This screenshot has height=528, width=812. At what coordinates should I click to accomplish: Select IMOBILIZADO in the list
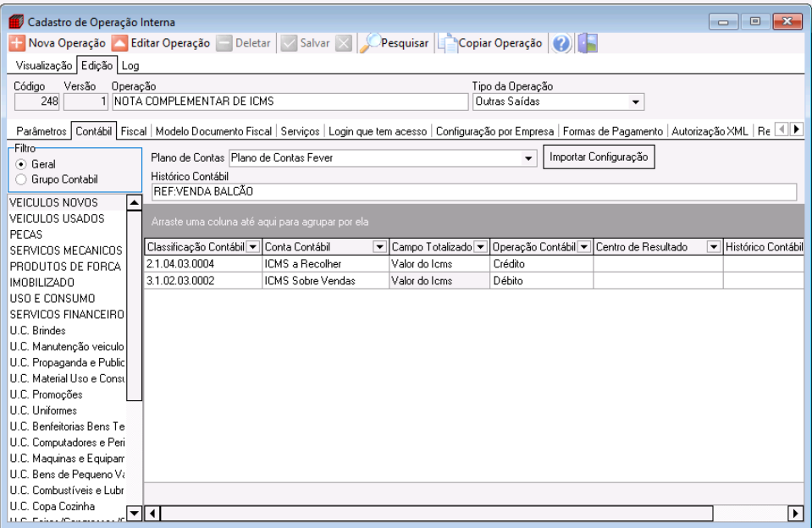[x=67, y=283]
